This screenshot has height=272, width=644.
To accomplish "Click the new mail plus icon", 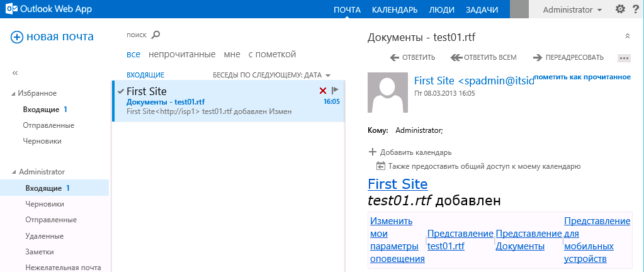I will 17,37.
